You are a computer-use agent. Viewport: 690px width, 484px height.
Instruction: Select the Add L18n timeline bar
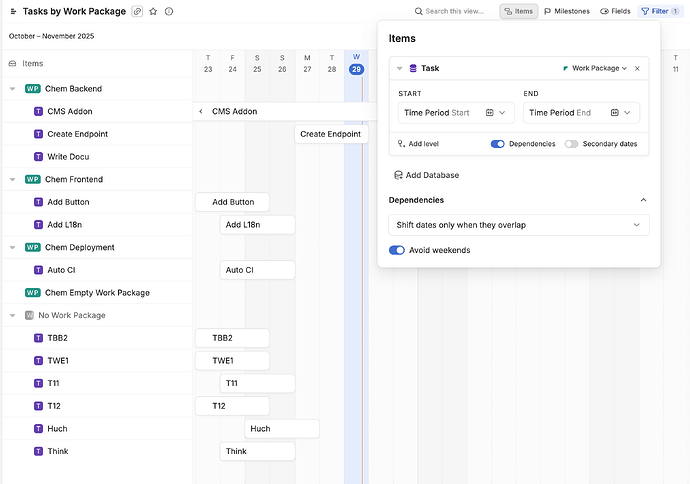click(257, 225)
